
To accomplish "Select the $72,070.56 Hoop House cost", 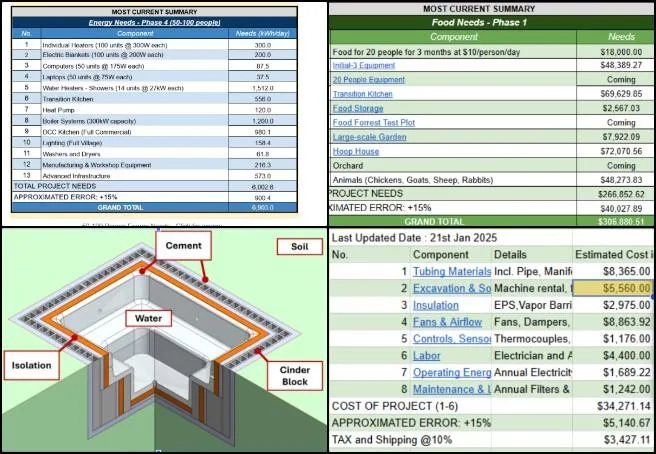I will pos(616,151).
